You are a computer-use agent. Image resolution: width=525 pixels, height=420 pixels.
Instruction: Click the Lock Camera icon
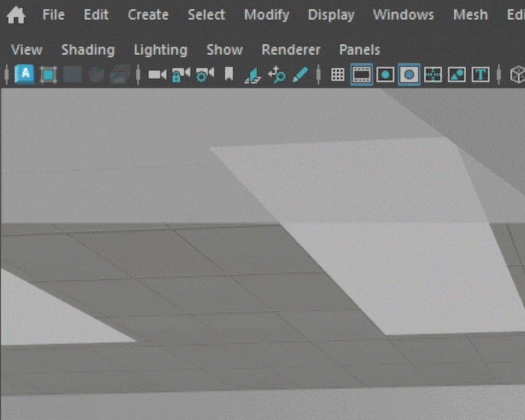[181, 74]
